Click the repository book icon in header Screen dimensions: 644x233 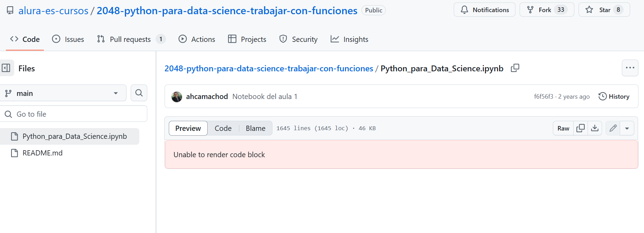tap(10, 10)
